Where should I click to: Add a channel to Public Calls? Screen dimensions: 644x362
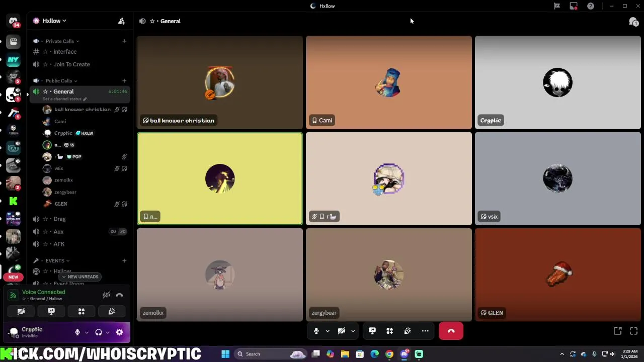pos(124,80)
